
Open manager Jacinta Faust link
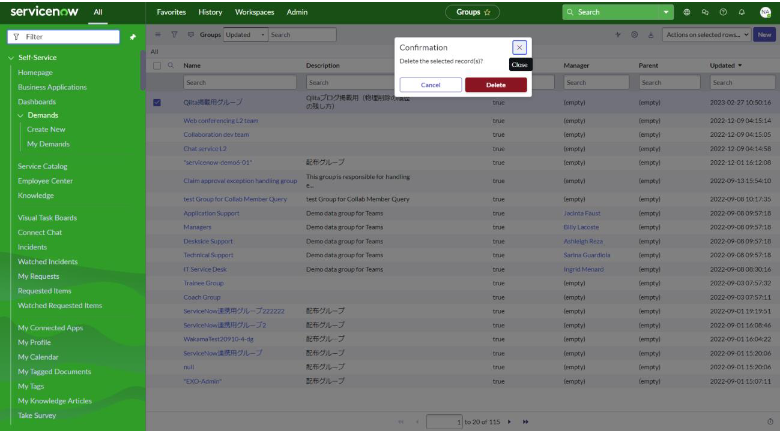pos(582,213)
